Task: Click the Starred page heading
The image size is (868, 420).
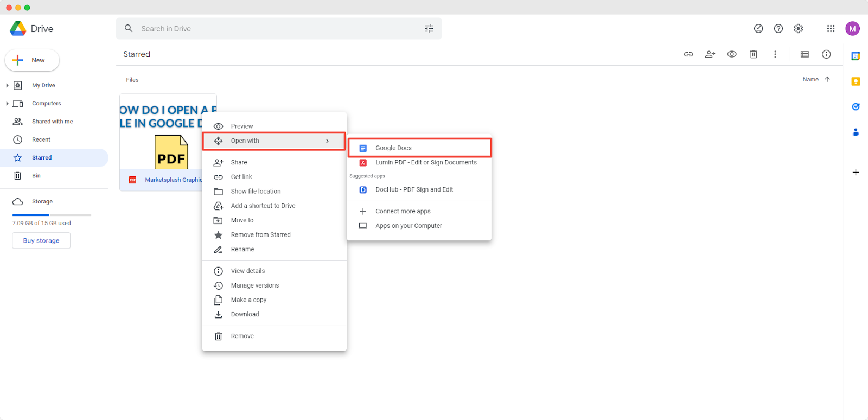Action: [137, 54]
